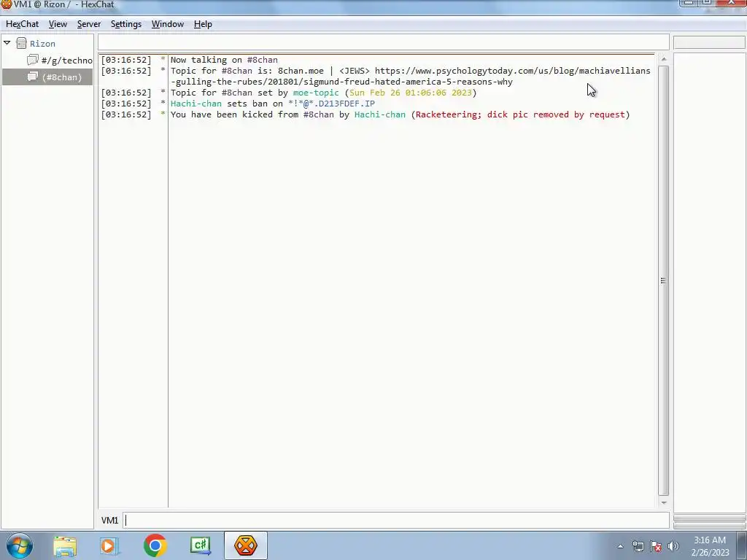Click the network tray icon
Viewport: 747px width, 560px height.
pos(638,546)
